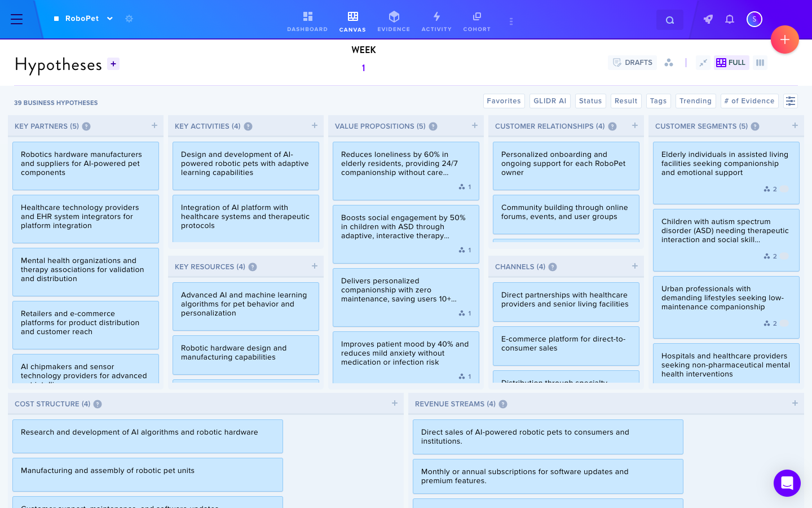This screenshot has height=508, width=812.
Task: Open Advanced AI and machine learning card
Action: tap(246, 306)
